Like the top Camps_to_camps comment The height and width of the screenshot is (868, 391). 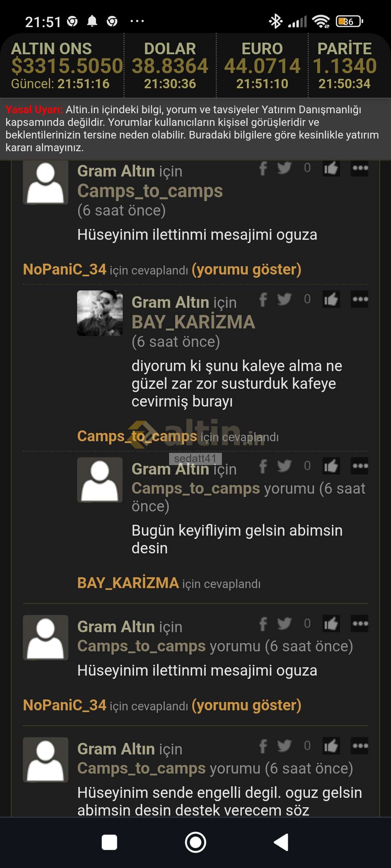coord(331,168)
